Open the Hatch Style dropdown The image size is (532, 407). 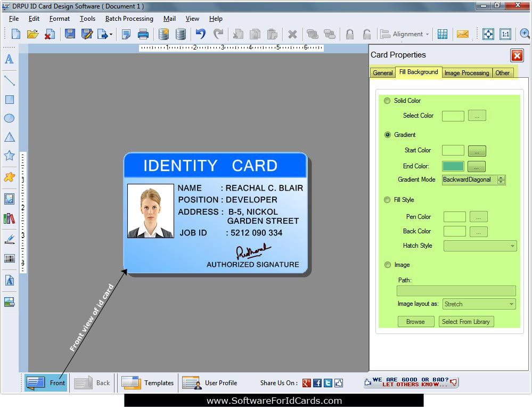(x=480, y=246)
